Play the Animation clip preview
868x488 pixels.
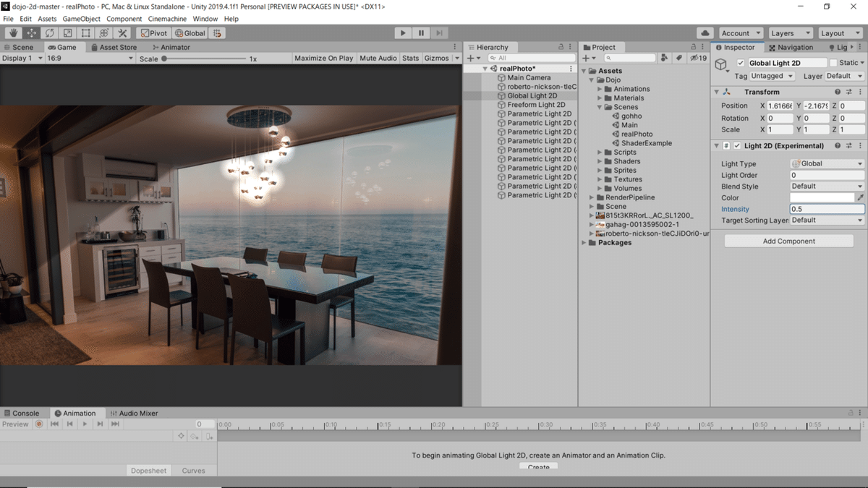point(85,424)
